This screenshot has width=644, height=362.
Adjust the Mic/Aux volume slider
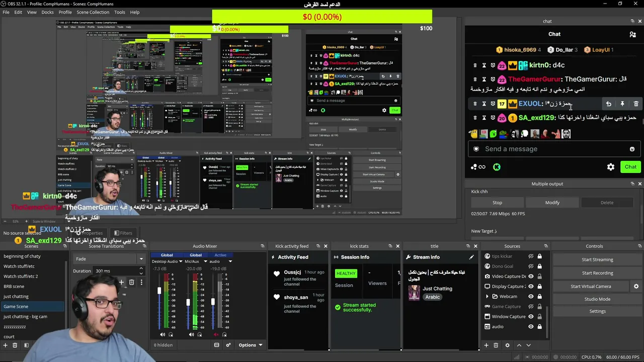tap(188, 302)
